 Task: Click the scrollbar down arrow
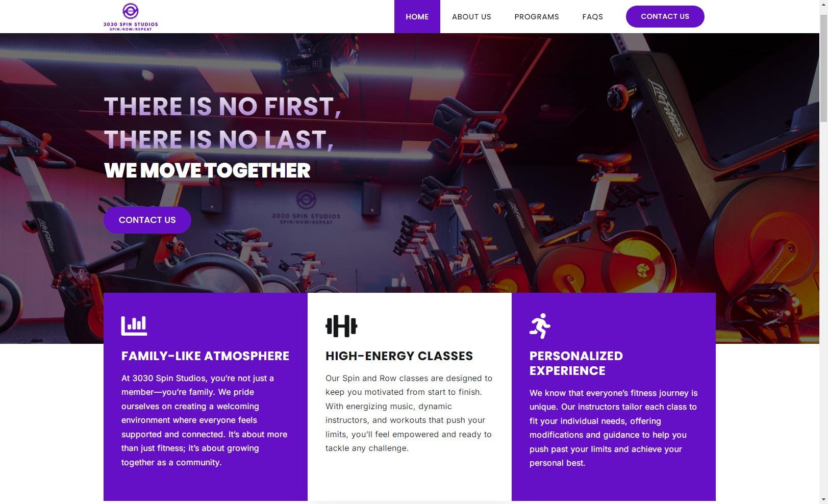pos(823,499)
